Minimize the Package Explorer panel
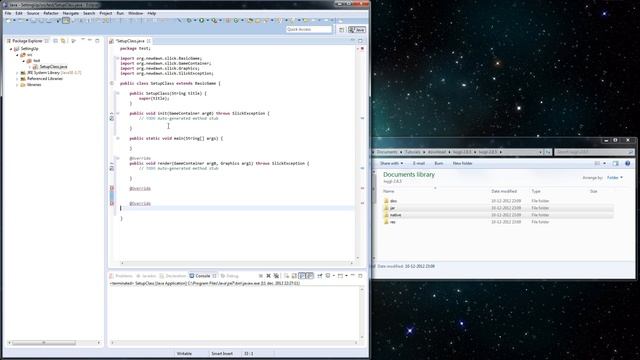This screenshot has width=640, height=360. pos(89,40)
